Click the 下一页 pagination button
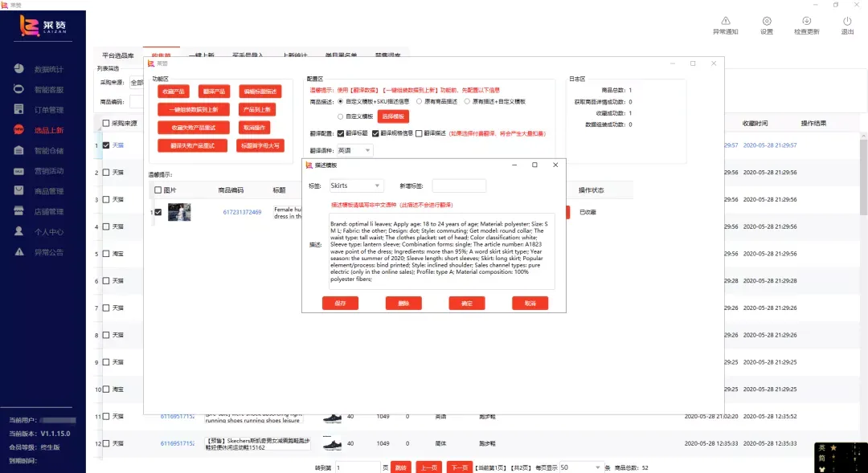Screen dimensions: 868x473 (x=460, y=467)
